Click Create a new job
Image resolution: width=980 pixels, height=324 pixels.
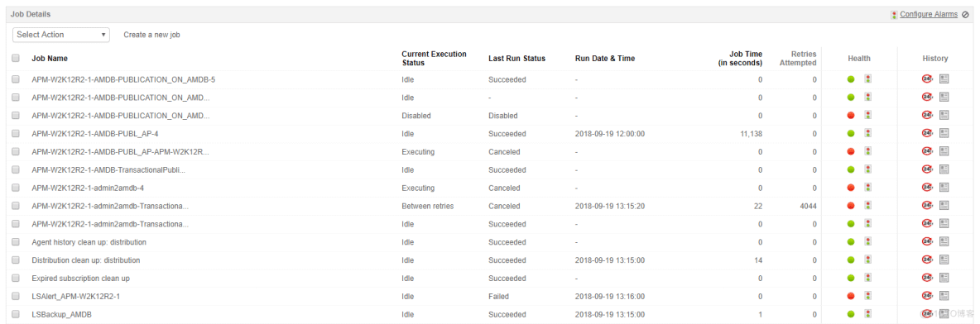click(151, 35)
